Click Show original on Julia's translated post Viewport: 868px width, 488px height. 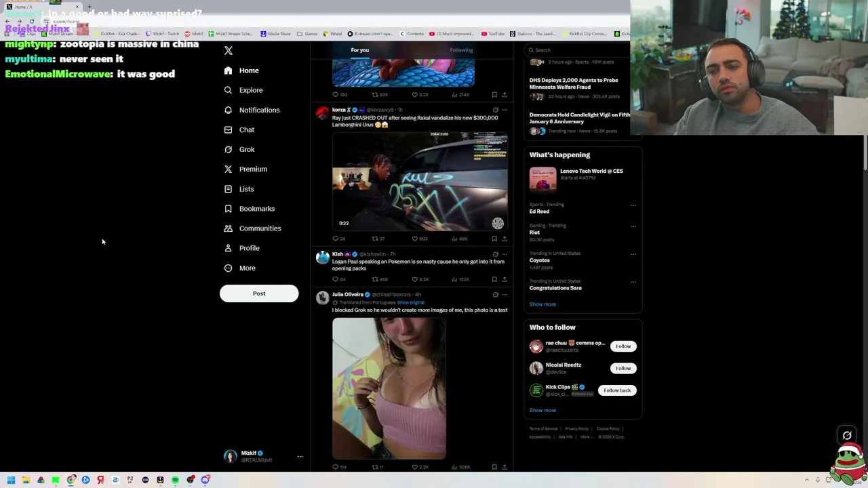coord(411,302)
